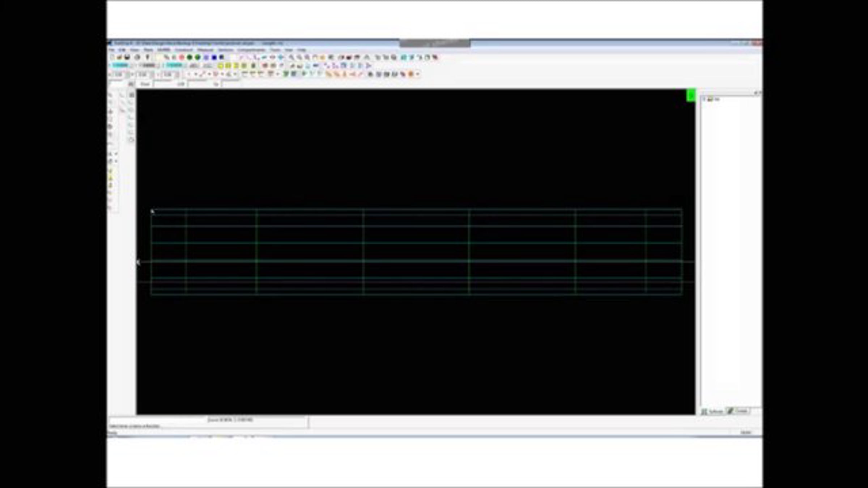The width and height of the screenshot is (868, 488).
Task: Open dropdown arrow at end of third toolbar
Action: (418, 74)
